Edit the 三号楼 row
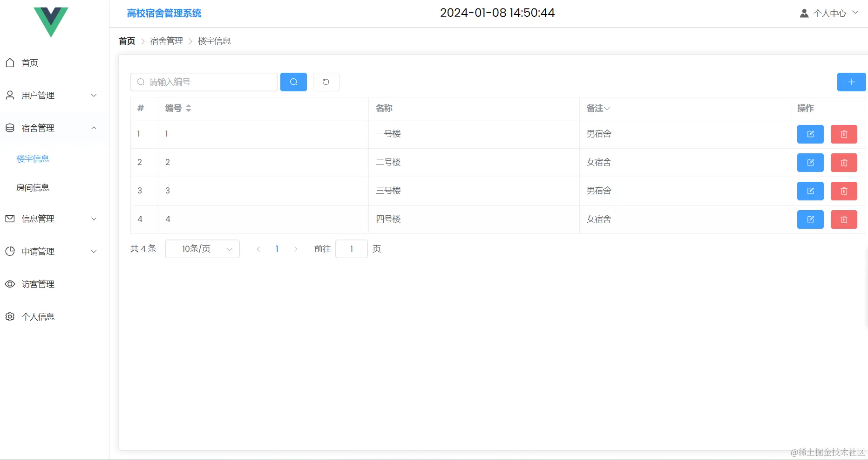868x460 pixels. (x=810, y=191)
